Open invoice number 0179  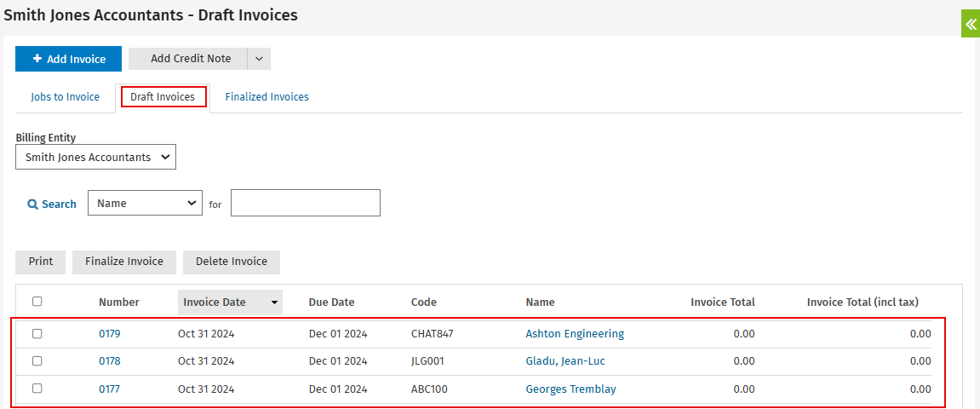click(x=109, y=334)
